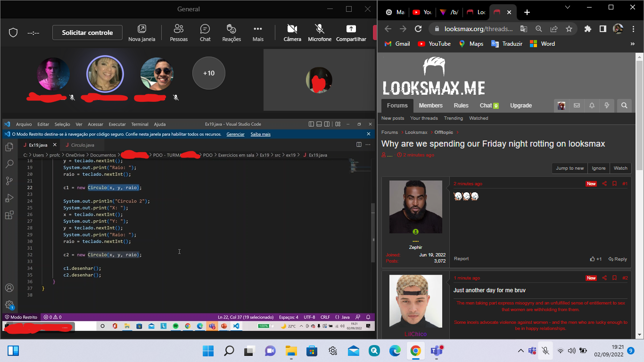Screen dimensions: 644x362
Task: Open the +10 additional participants bubble
Action: pos(209,73)
